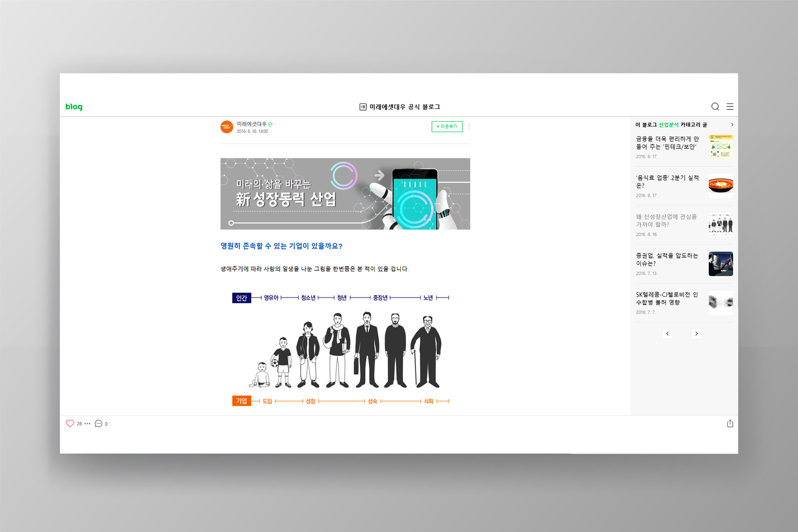Open the blog search magnifier icon
The height and width of the screenshot is (532, 798).
point(715,107)
